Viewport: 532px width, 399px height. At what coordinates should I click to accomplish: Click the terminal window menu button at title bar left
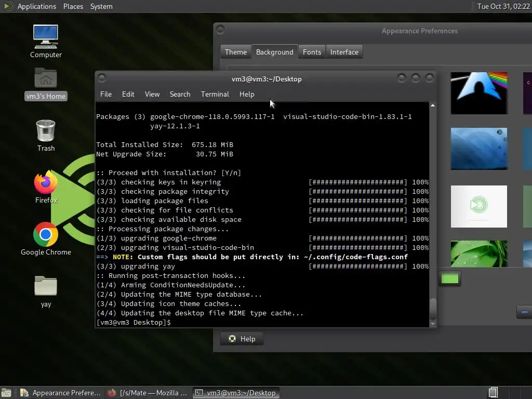point(102,78)
